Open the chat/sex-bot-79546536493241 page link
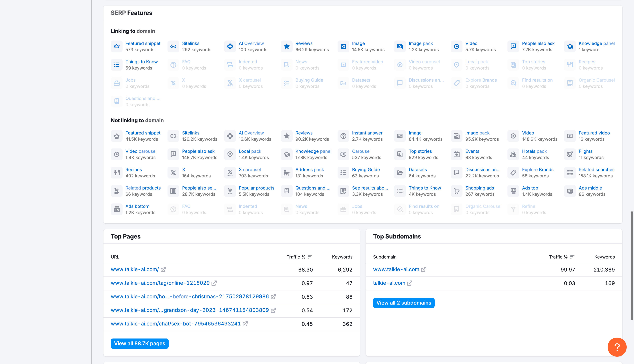 point(176,324)
